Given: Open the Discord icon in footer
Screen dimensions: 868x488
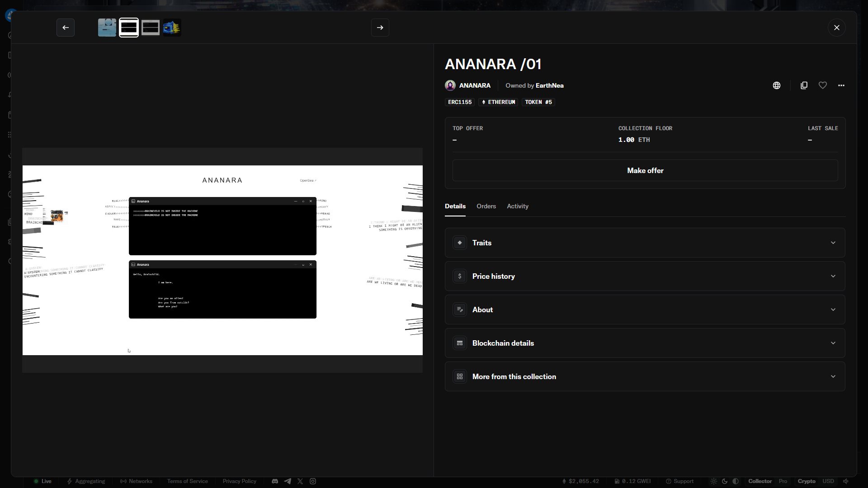Looking at the screenshot, I should [275, 481].
